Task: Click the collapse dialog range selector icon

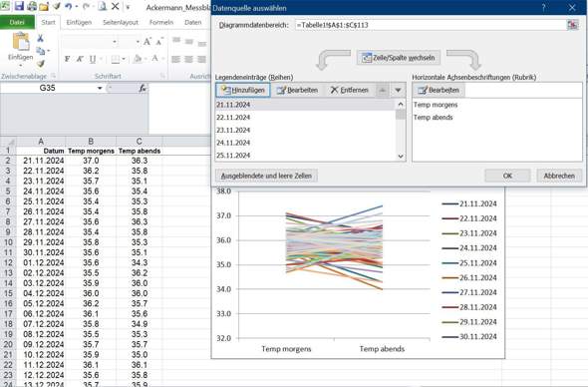Action: (573, 25)
